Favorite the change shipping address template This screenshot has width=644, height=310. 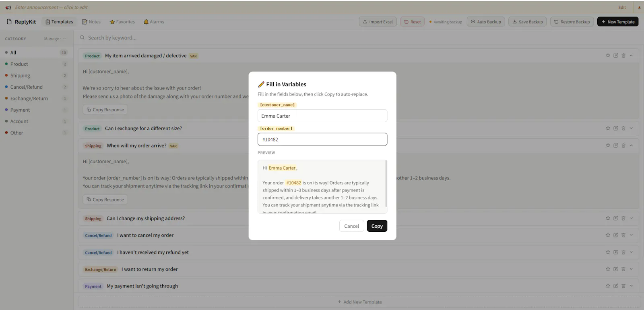[608, 218]
